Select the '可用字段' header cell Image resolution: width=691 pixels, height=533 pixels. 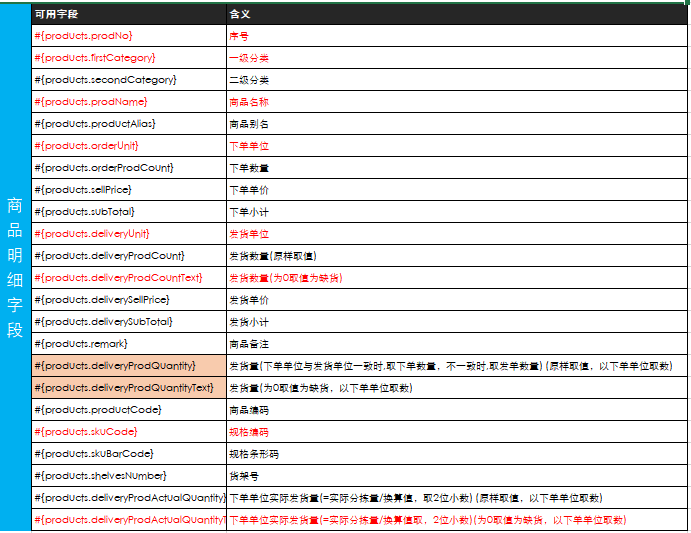pyautogui.click(x=129, y=14)
